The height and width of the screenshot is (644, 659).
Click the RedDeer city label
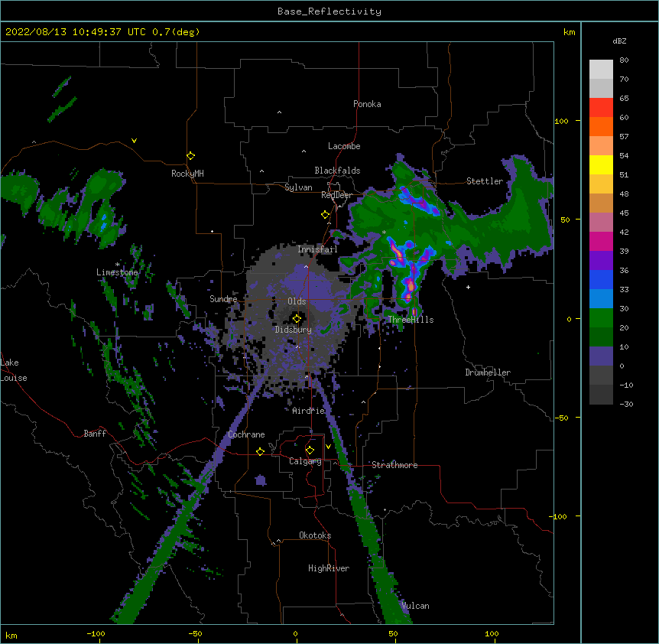336,195
